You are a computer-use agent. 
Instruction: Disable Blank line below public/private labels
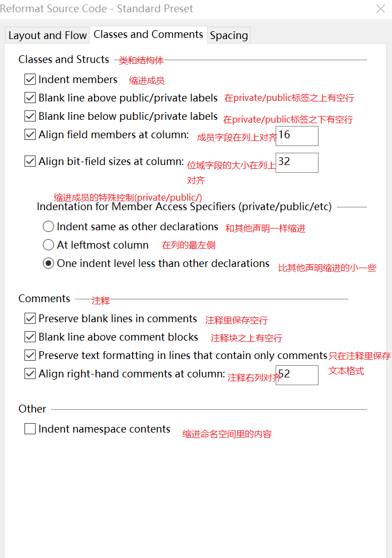[x=30, y=117]
